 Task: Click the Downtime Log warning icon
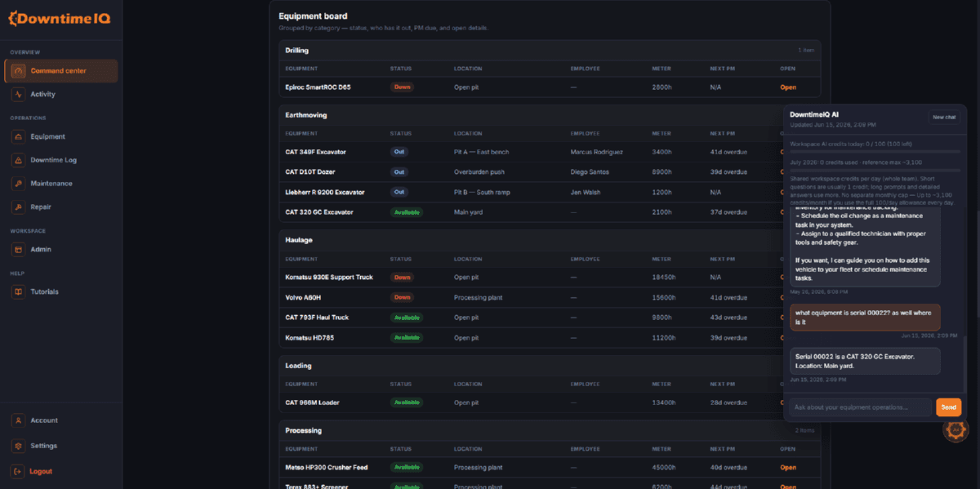click(19, 160)
